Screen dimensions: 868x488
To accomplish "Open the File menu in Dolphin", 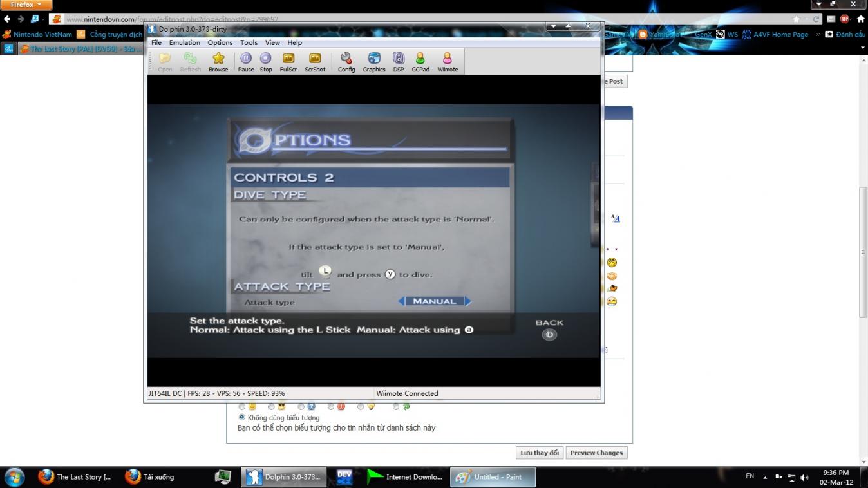I will tap(156, 42).
